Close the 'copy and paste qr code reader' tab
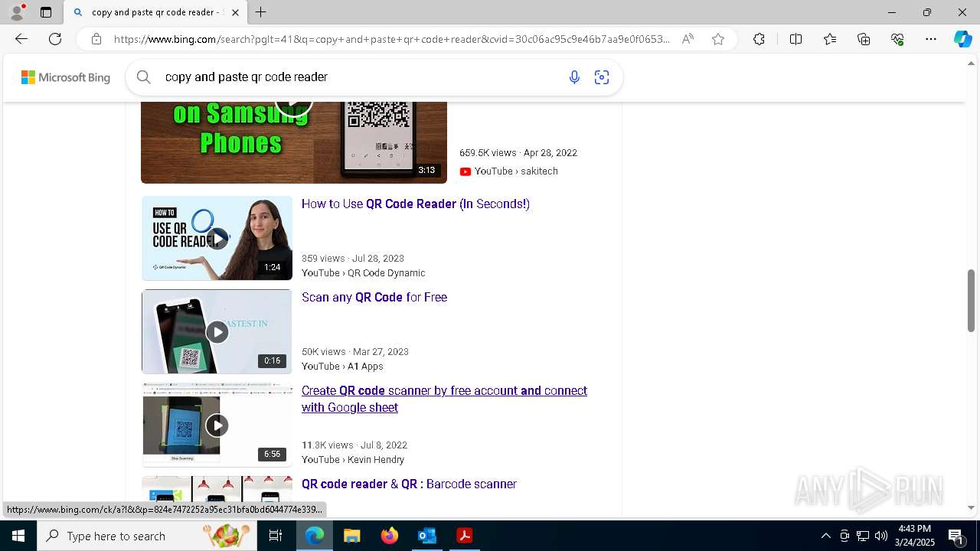 pos(235,12)
